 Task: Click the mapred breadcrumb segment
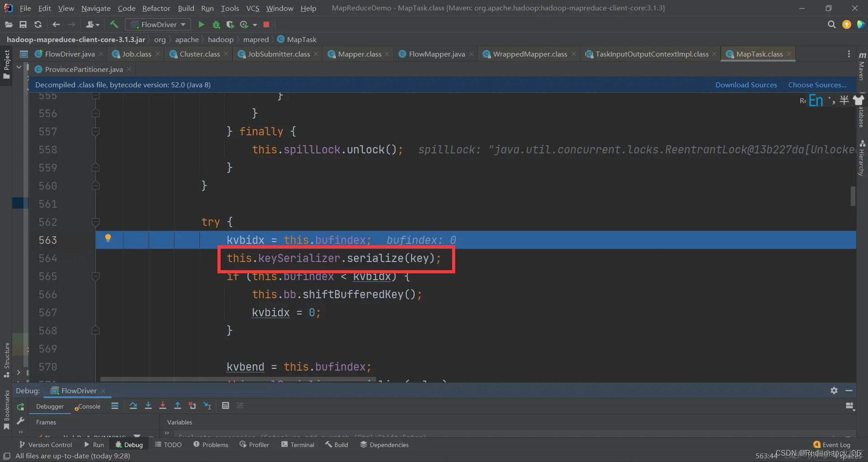pyautogui.click(x=256, y=39)
